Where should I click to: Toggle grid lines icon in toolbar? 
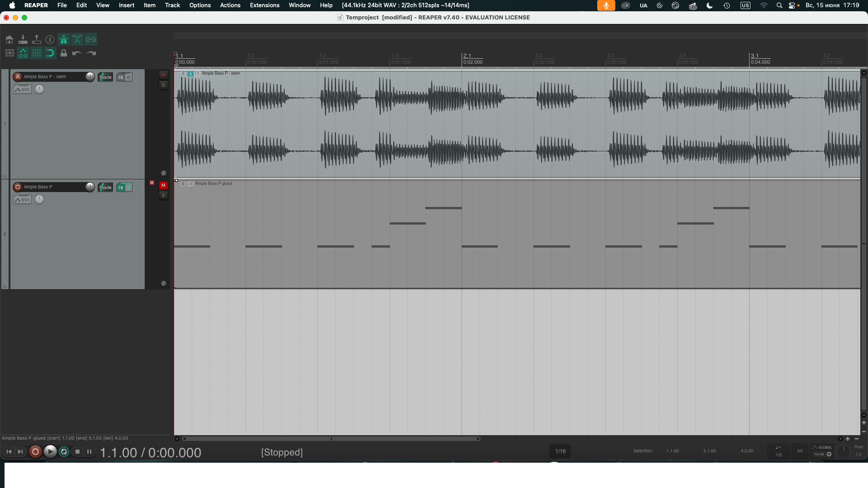click(x=37, y=53)
